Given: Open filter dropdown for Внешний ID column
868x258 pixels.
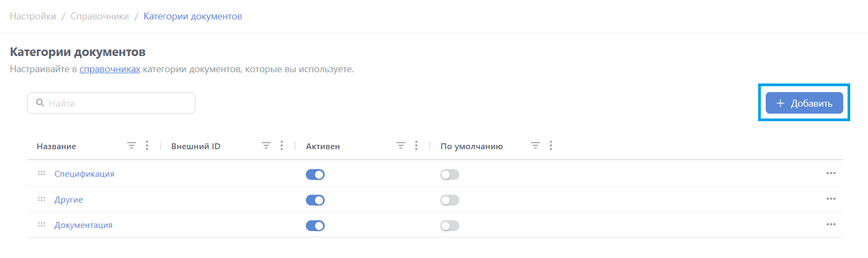Looking at the screenshot, I should click(x=266, y=146).
